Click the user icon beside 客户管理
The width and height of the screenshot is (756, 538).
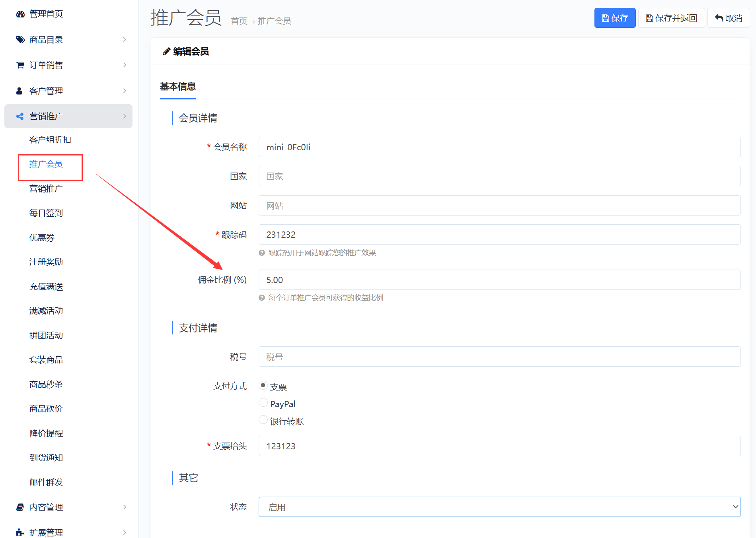coord(19,91)
